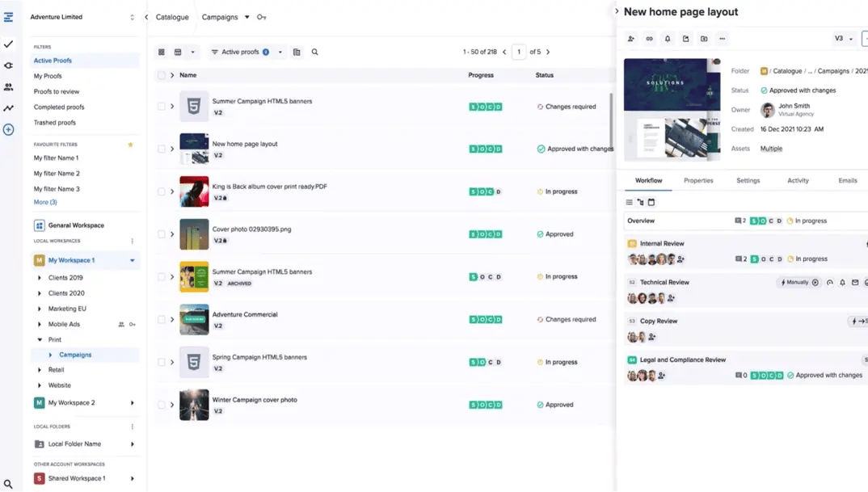Screen dimensions: 868x492
Task: Click the search magnifier in list toolbar
Action: pyautogui.click(x=315, y=52)
